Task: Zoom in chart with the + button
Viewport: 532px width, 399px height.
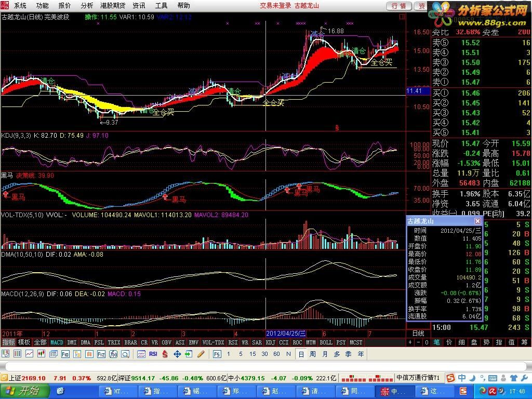Action: coord(410,342)
